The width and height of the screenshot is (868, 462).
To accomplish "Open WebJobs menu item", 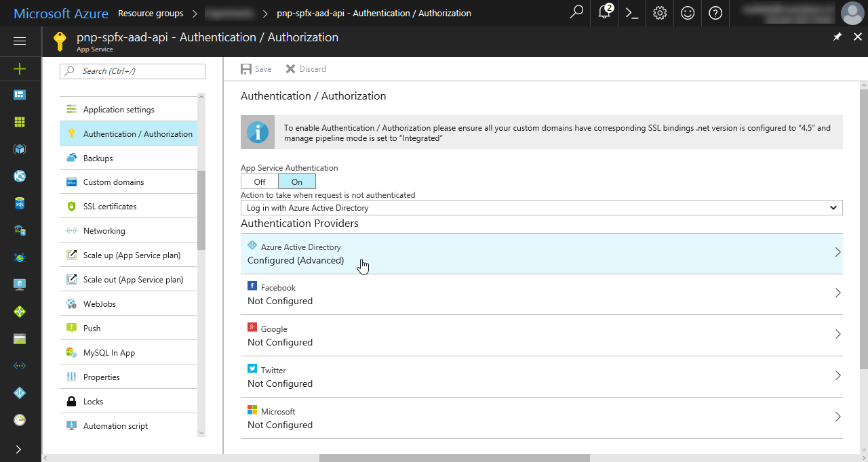I will point(129,304).
